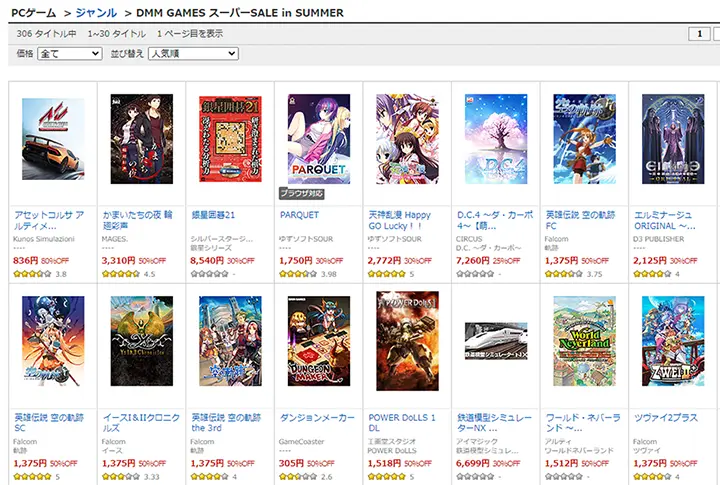The width and height of the screenshot is (720, 485).
Task: Open the PCゲーム breadcrumb item
Action: coord(34,13)
